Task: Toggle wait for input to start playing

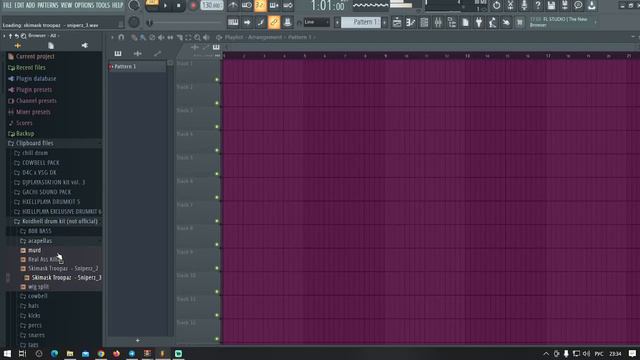Action: pos(247,5)
